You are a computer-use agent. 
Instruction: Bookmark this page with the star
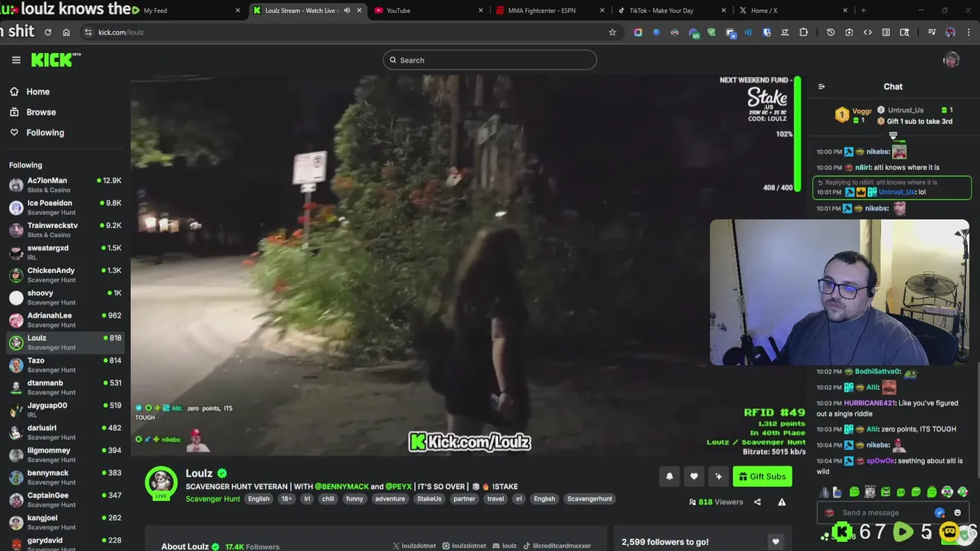(x=612, y=32)
